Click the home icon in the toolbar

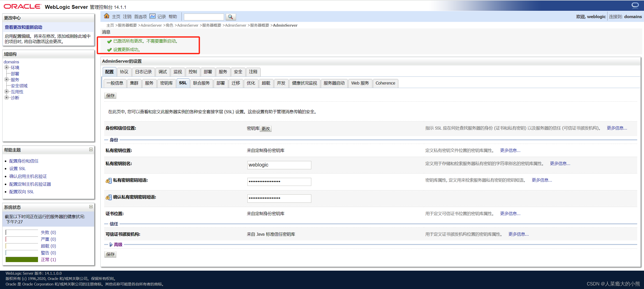coord(106,16)
